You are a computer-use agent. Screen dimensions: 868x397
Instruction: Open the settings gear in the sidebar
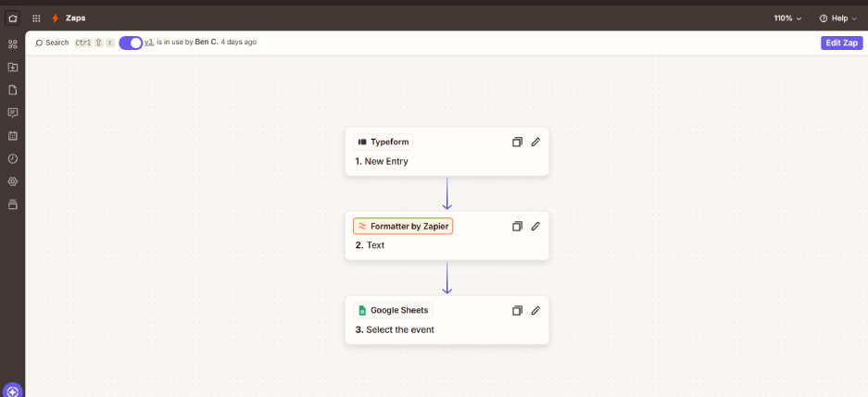point(12,181)
